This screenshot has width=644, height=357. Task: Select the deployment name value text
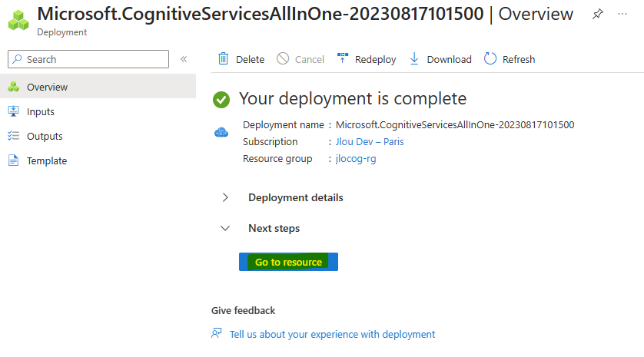tap(455, 124)
